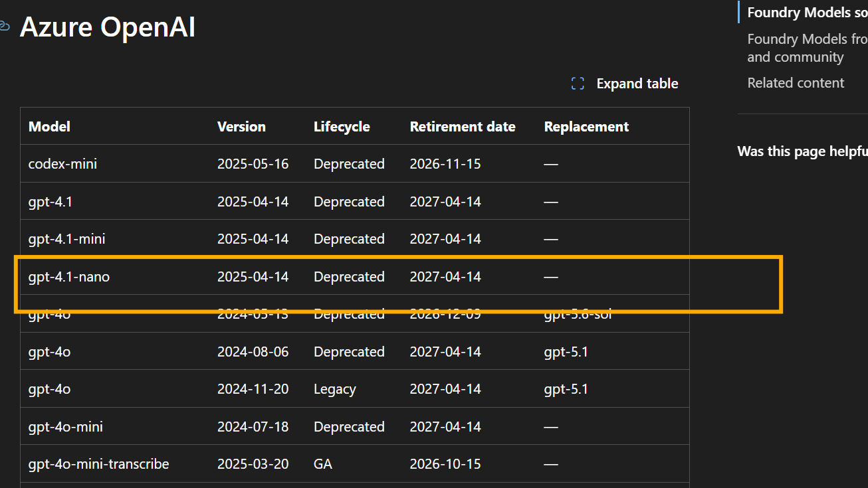Viewport: 868px width, 488px height.
Task: Select the gpt-4.1-mini model cell
Action: (x=66, y=238)
